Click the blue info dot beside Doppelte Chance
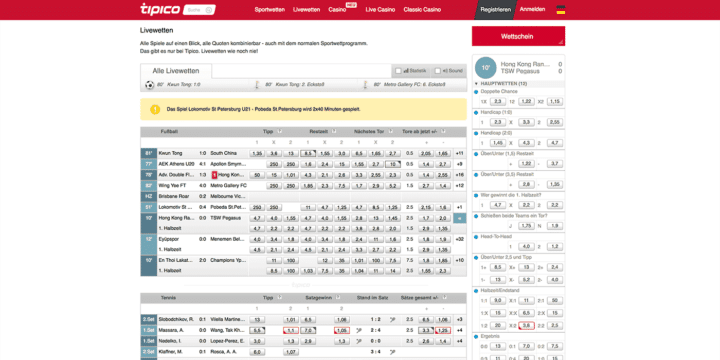 click(477, 91)
